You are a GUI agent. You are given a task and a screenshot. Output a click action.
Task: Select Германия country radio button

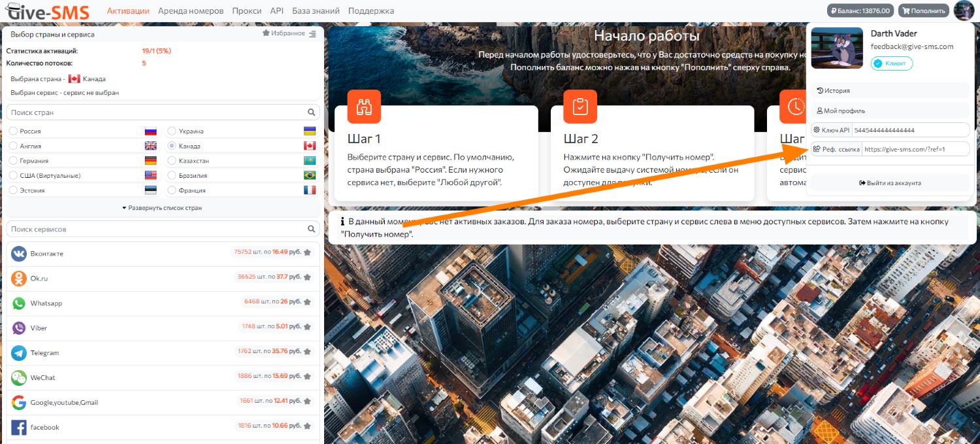[13, 161]
